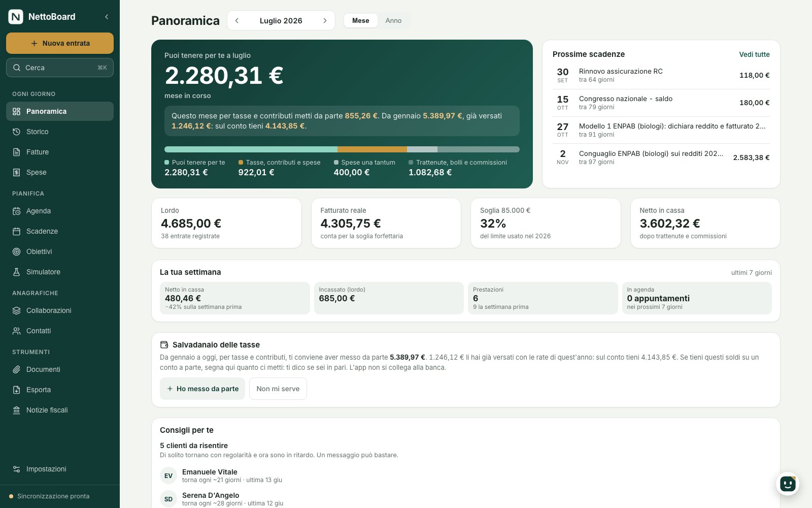Open the Spese receipt icon
This screenshot has height=508, width=812.
point(16,172)
